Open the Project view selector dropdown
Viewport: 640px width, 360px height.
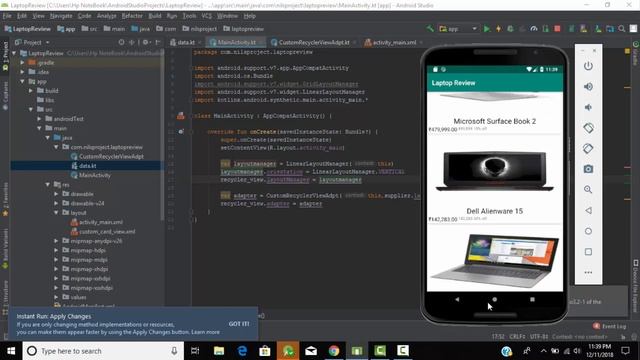pos(32,42)
